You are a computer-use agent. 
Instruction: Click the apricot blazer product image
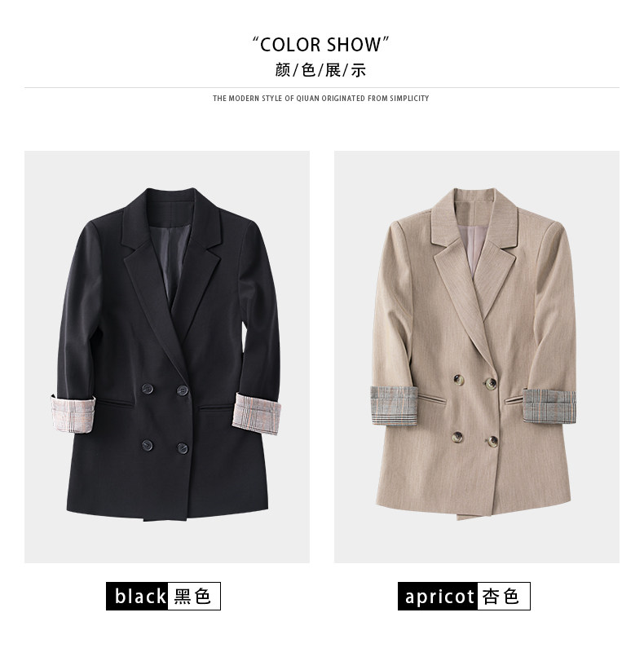[477, 357]
